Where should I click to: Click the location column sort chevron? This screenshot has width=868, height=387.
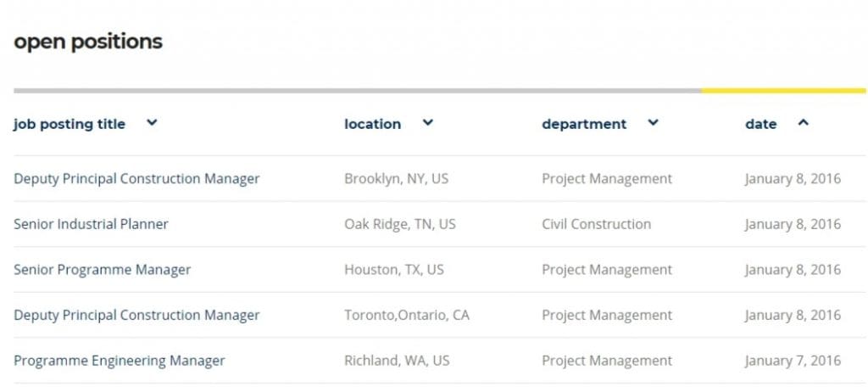(428, 123)
